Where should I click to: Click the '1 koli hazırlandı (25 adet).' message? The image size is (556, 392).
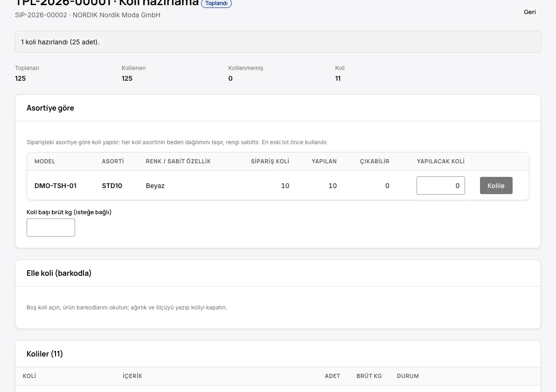60,42
